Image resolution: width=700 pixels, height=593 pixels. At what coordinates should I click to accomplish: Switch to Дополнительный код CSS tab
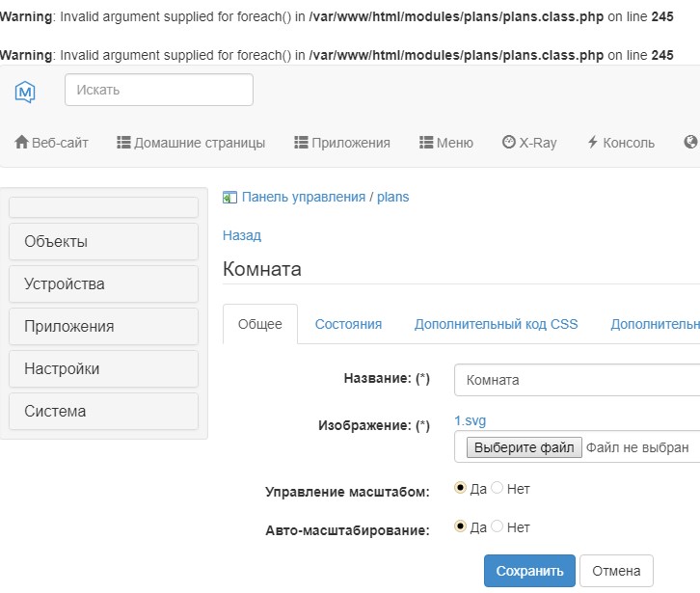[496, 324]
